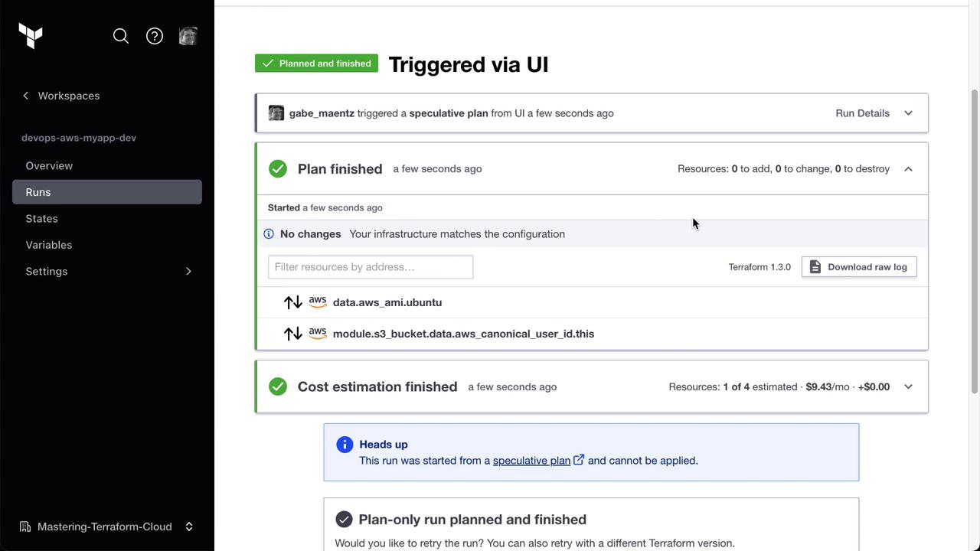The image size is (980, 551).
Task: Click the Plan finished green check icon
Action: click(x=278, y=169)
